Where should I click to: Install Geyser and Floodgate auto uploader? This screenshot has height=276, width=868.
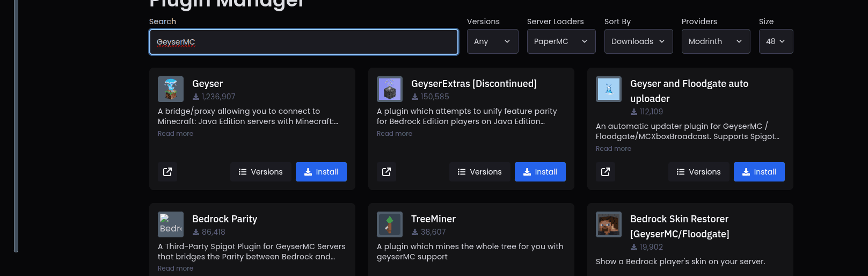759,172
